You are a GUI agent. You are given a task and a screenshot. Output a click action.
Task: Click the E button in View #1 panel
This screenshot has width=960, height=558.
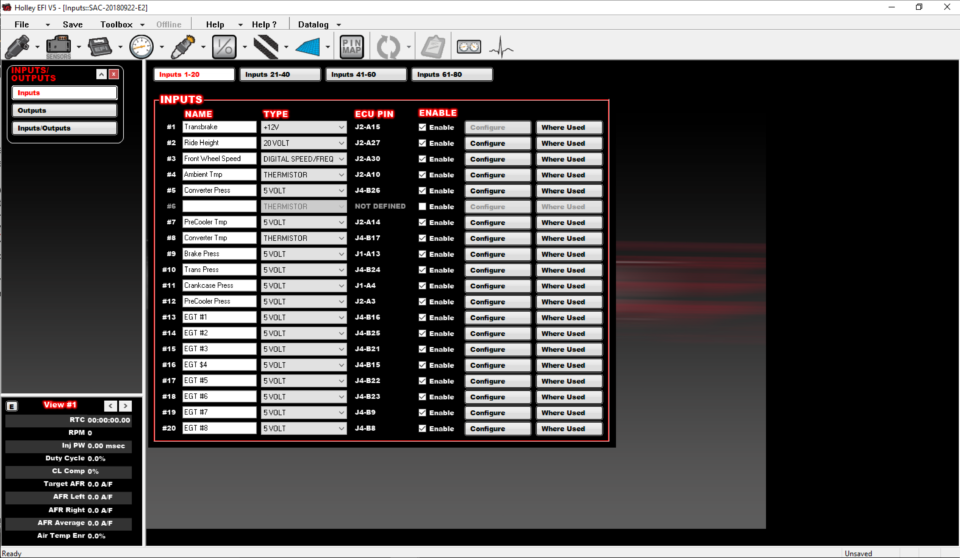pos(12,406)
